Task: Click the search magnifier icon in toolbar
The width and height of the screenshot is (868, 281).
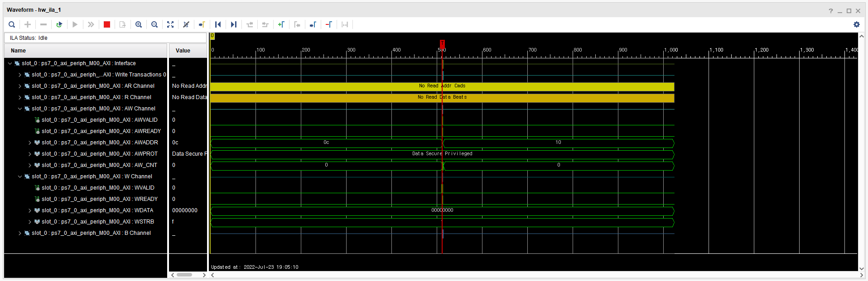Action: [x=12, y=24]
